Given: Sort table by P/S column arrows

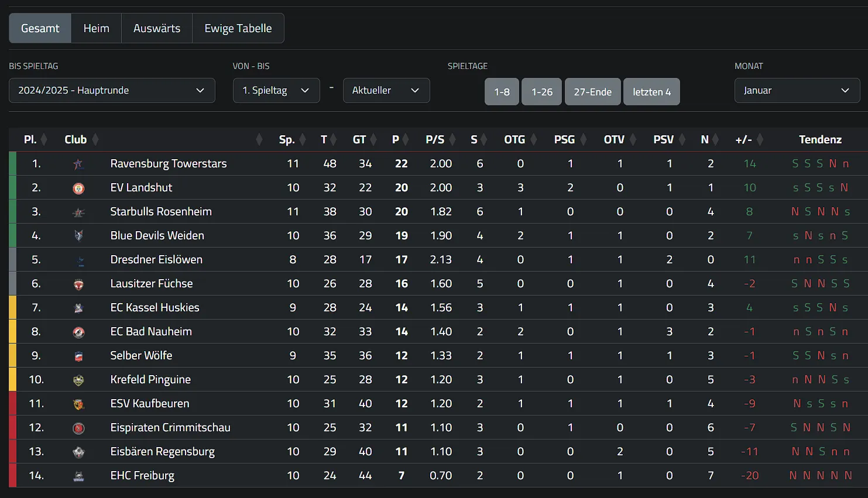Looking at the screenshot, I should pyautogui.click(x=452, y=140).
